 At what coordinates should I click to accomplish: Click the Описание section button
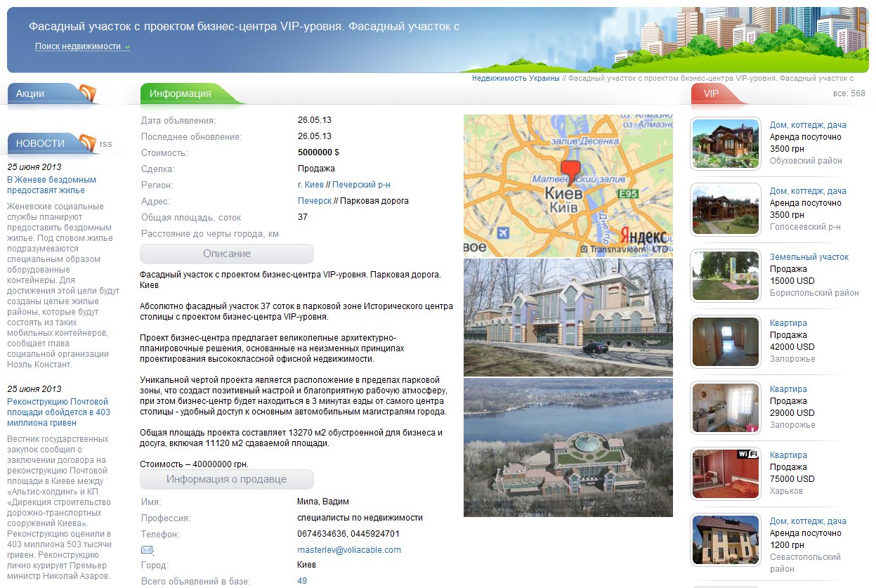click(x=226, y=254)
